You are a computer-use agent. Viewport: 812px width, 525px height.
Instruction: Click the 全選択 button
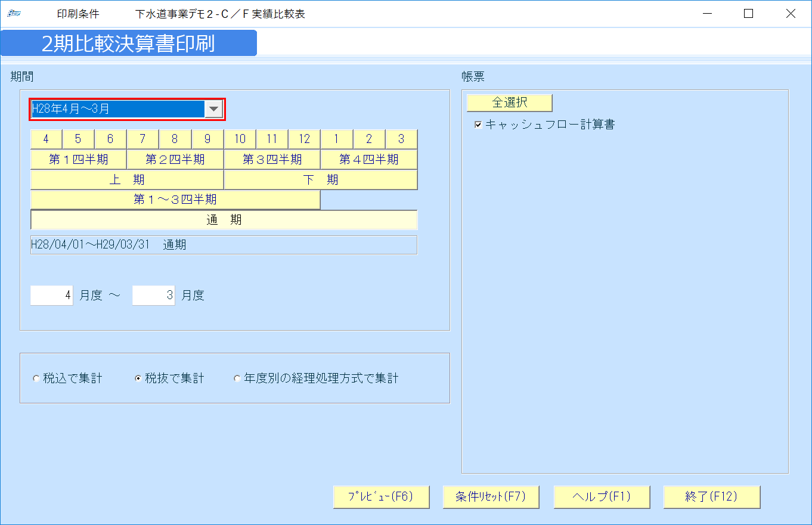coord(509,102)
